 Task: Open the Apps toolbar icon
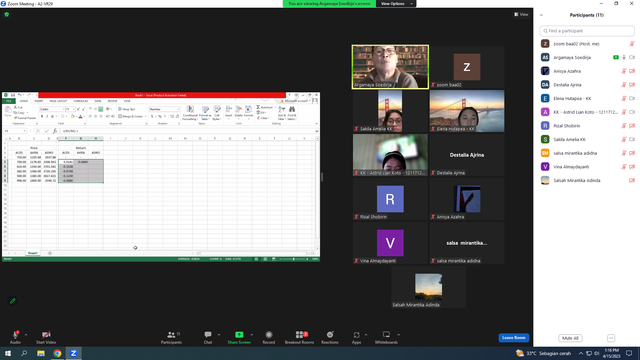click(x=356, y=335)
